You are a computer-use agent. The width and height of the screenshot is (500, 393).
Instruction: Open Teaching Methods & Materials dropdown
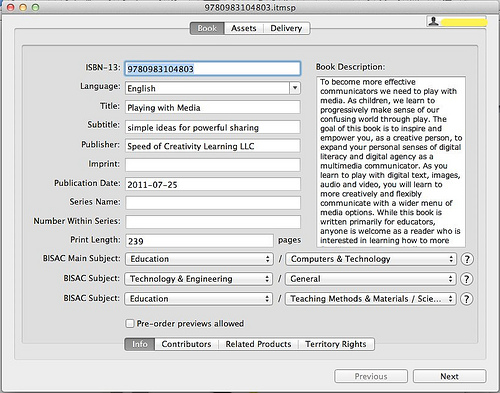[371, 299]
